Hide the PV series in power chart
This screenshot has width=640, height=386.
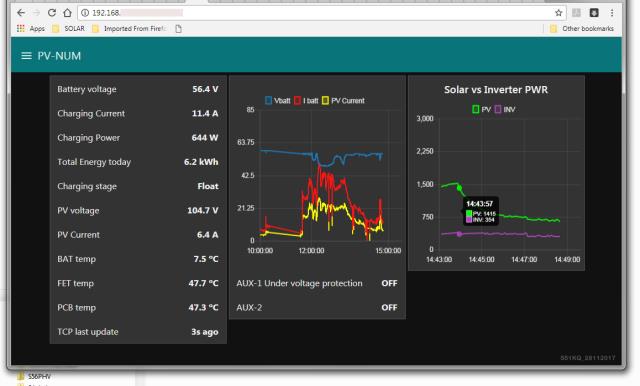tap(481, 109)
